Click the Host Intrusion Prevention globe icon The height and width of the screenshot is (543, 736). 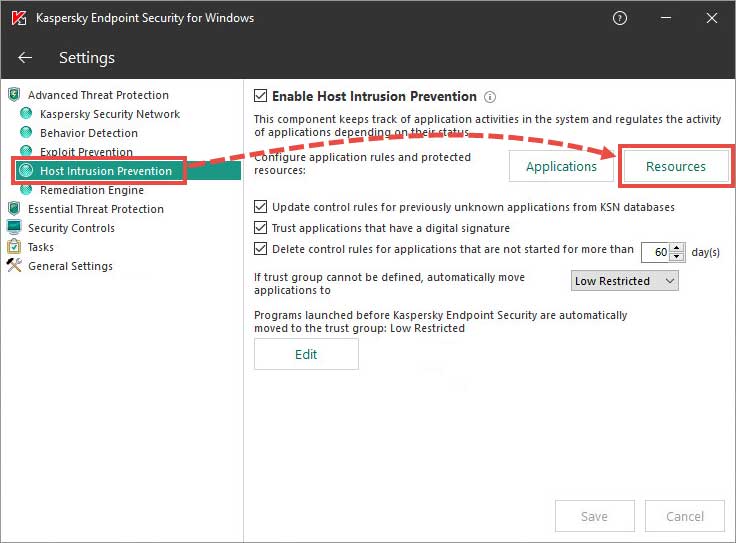coord(26,170)
